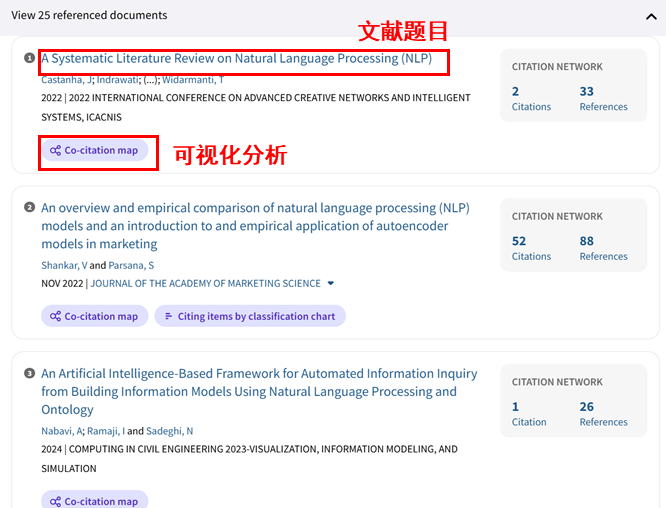Viewport: 666px width, 508px height.
Task: Open 'A Systematic Literature Review on NLP' title
Action: click(237, 59)
